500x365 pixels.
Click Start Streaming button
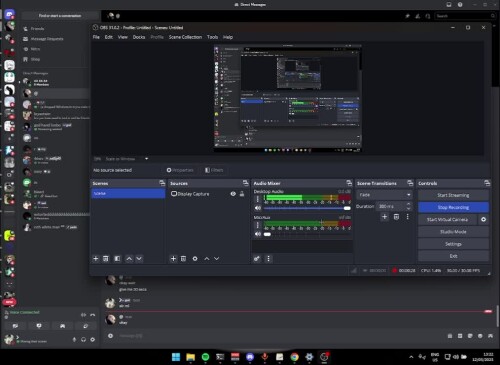point(453,195)
